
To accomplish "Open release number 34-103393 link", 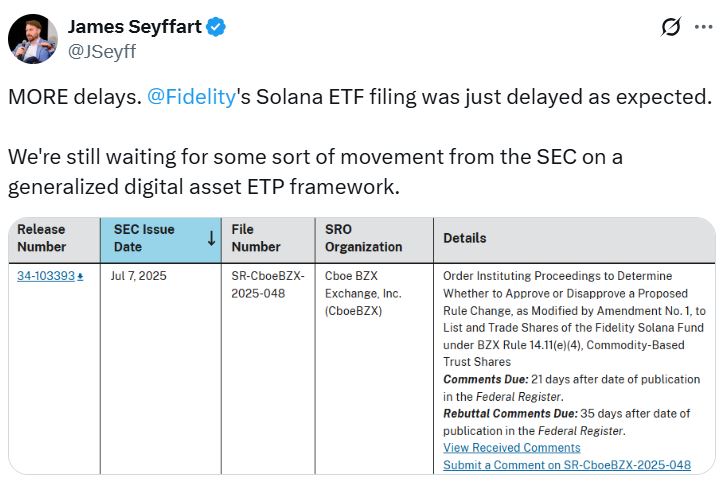I will (45, 275).
